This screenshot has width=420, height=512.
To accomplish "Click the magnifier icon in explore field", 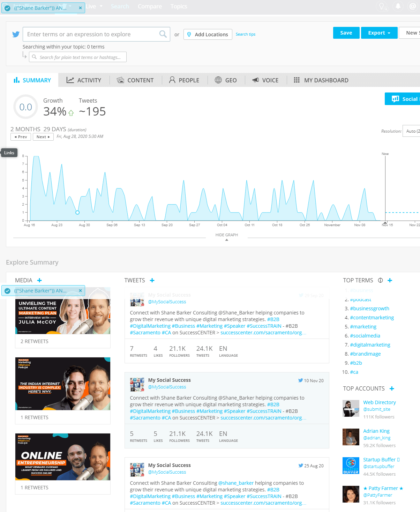I will click(163, 34).
